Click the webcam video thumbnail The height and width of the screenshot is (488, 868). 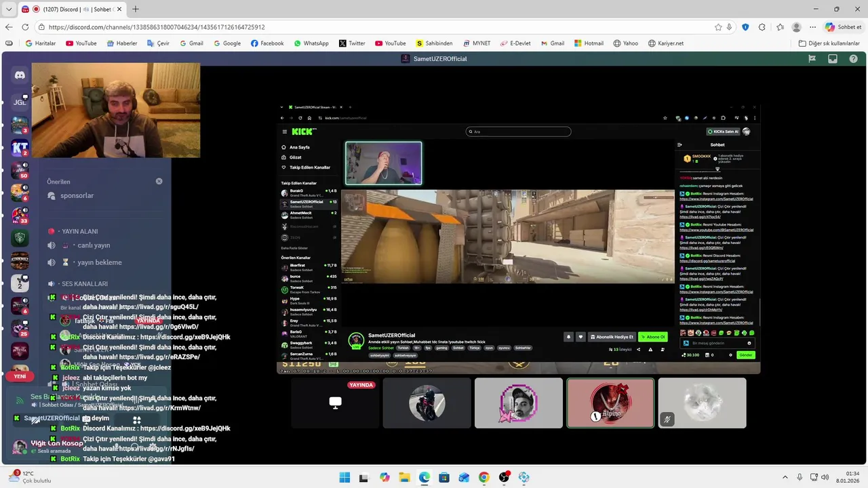point(116,110)
